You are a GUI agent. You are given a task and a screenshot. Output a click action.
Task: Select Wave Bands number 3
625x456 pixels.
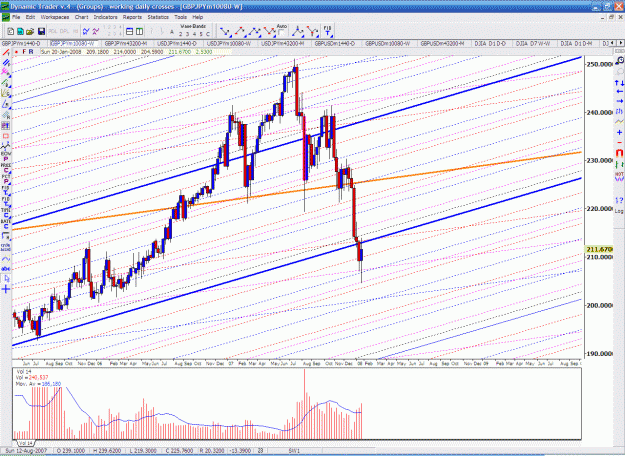click(188, 34)
